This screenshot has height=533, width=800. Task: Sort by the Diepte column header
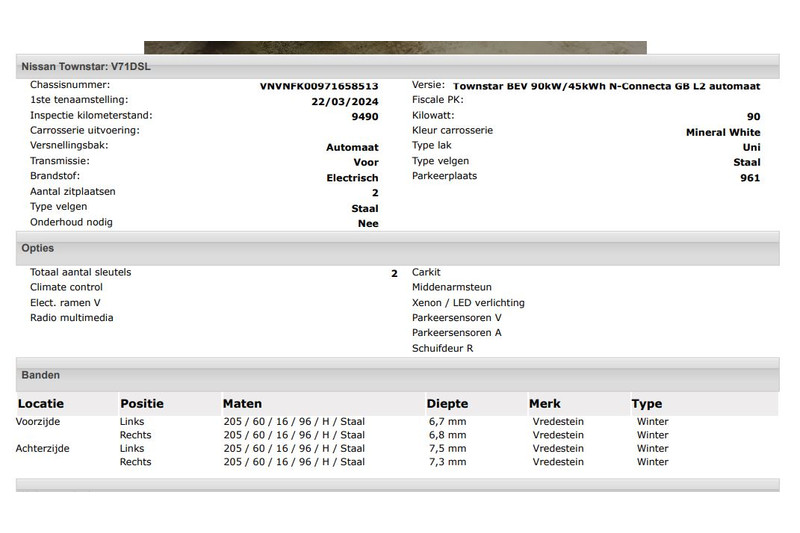(447, 404)
